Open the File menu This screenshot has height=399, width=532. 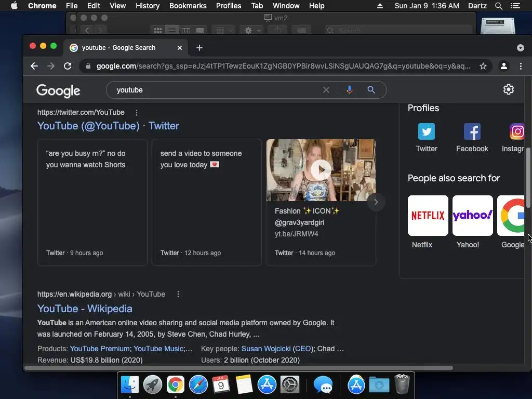tap(72, 6)
